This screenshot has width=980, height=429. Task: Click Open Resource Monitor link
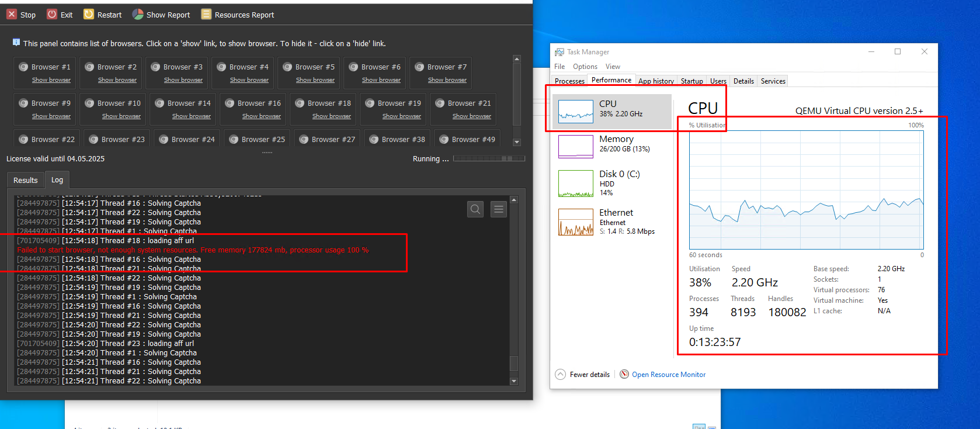tap(668, 375)
